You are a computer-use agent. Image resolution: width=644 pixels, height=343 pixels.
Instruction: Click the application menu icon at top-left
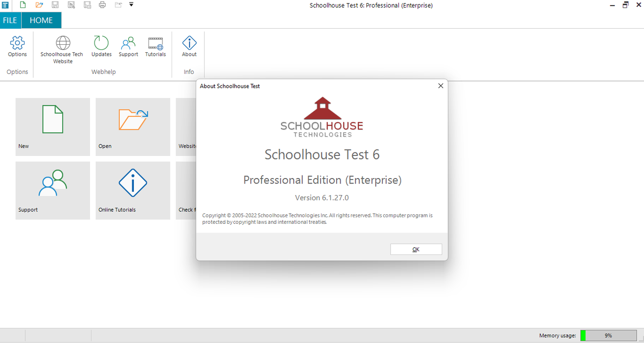point(5,5)
